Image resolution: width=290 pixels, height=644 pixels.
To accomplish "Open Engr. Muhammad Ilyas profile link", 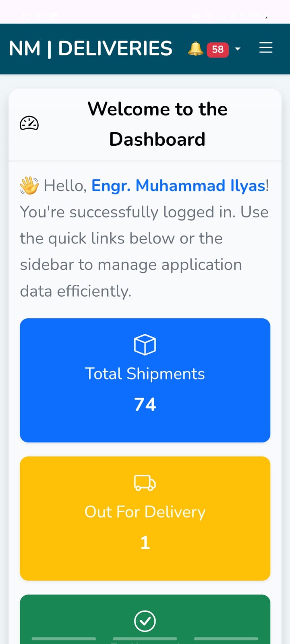I will 178,186.
